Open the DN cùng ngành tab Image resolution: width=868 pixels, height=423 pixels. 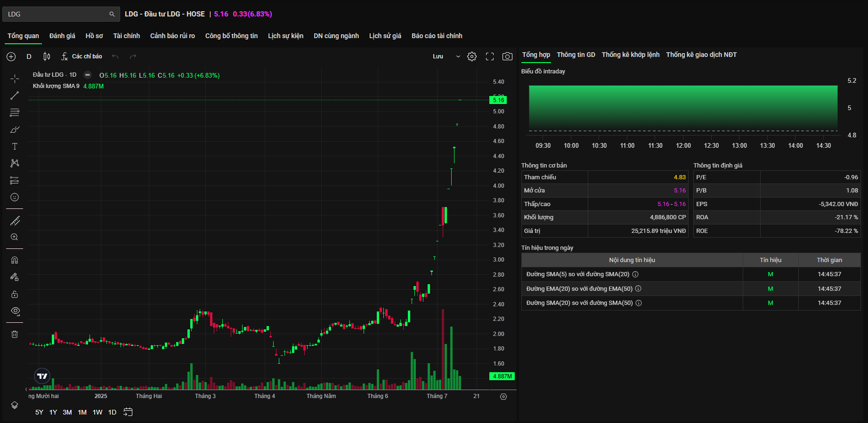click(x=336, y=36)
